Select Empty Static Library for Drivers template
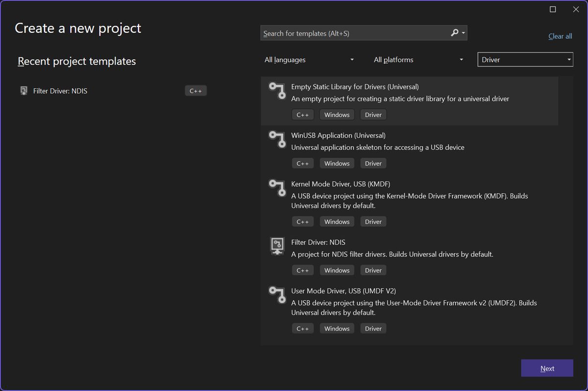This screenshot has width=588, height=391. (409, 101)
